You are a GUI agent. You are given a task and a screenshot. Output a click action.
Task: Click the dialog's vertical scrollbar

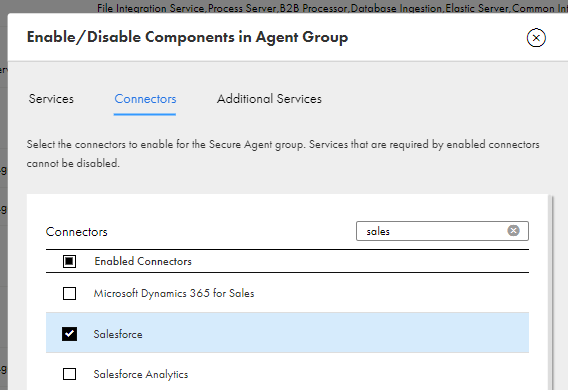coord(551,293)
